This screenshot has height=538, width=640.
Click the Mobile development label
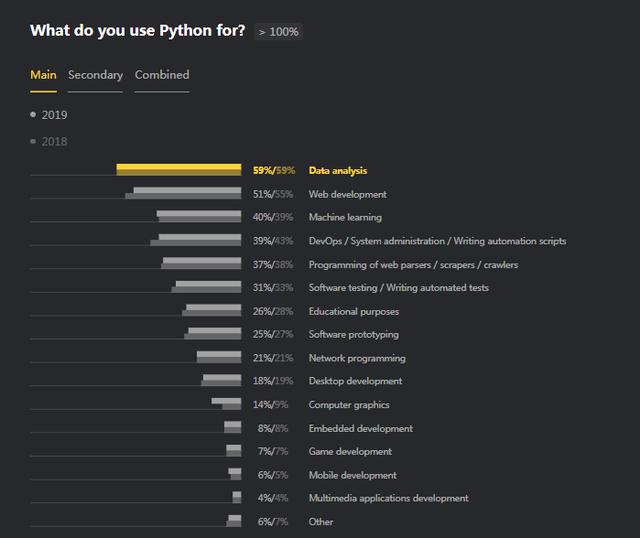point(352,475)
